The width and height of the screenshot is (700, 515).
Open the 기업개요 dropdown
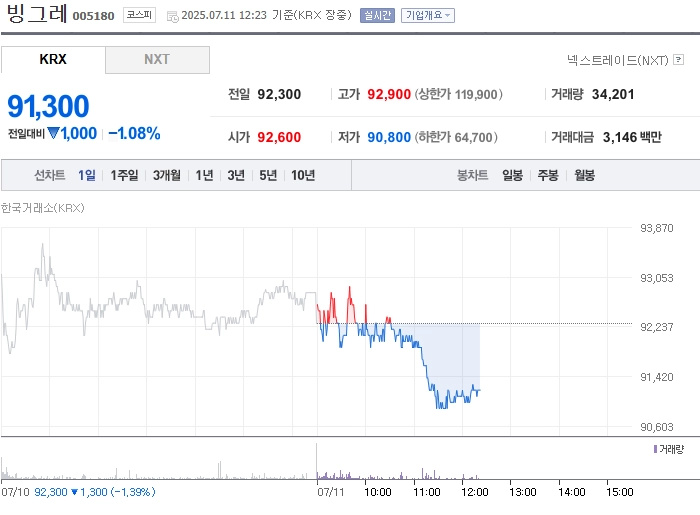[428, 15]
